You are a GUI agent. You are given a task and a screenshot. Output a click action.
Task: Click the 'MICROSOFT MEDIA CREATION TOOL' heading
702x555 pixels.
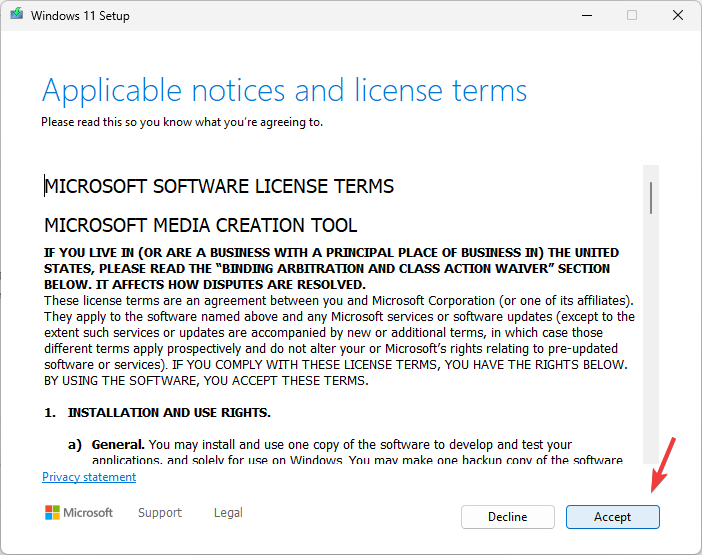[201, 225]
